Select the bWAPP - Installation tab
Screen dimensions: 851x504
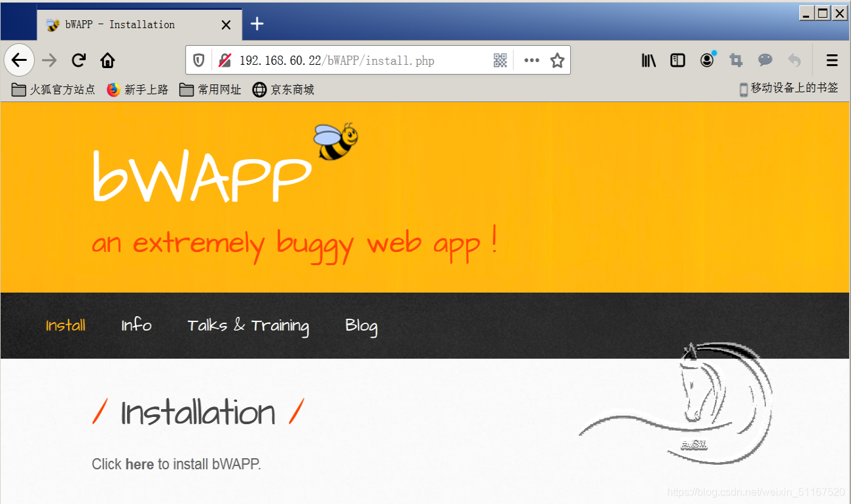(x=139, y=25)
